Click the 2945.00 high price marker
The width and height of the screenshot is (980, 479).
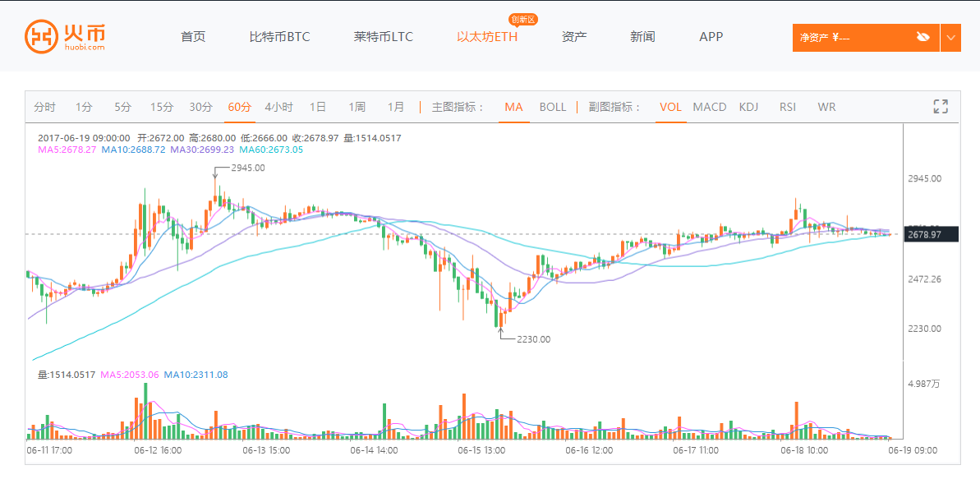pyautogui.click(x=247, y=168)
